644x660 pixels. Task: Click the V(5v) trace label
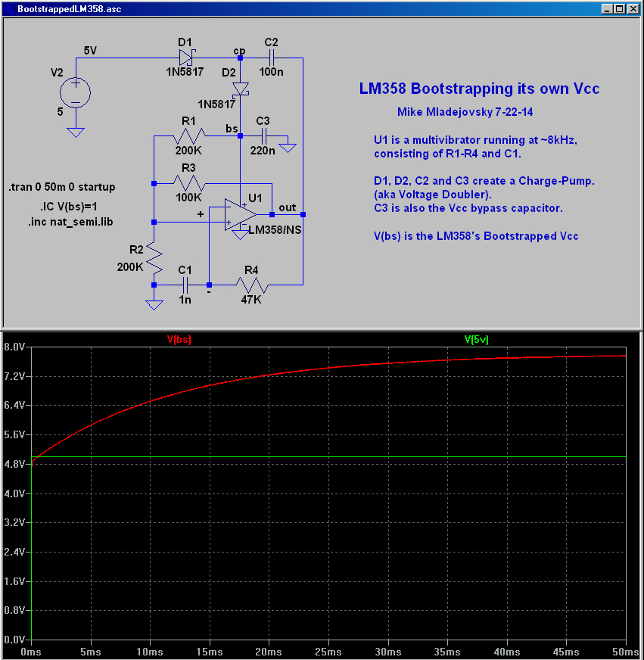tap(476, 339)
